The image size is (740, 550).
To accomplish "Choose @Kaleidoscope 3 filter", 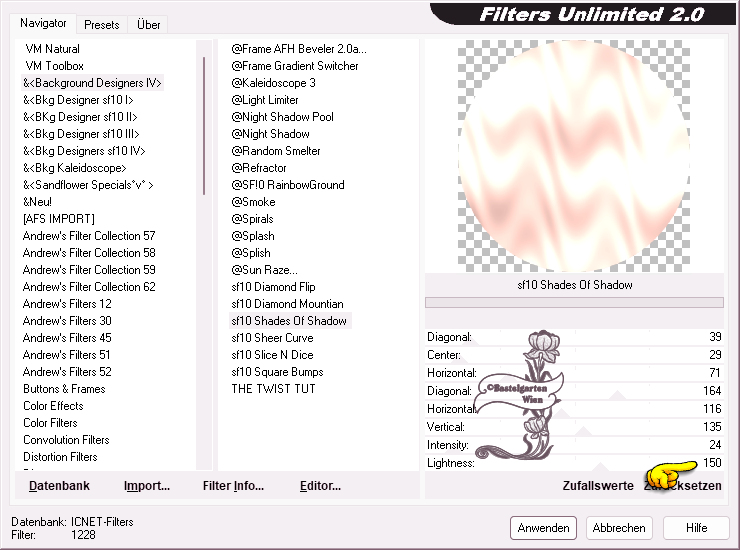I will coord(273,83).
